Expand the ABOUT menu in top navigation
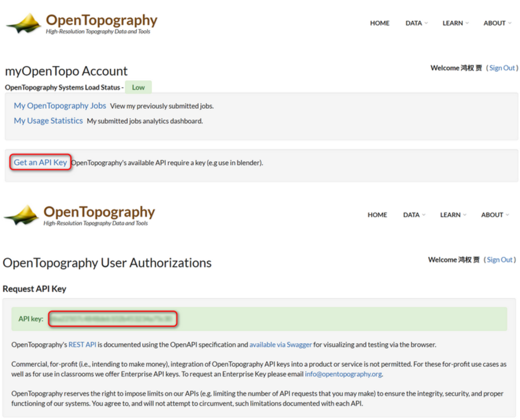The image size is (520, 420). 497,23
